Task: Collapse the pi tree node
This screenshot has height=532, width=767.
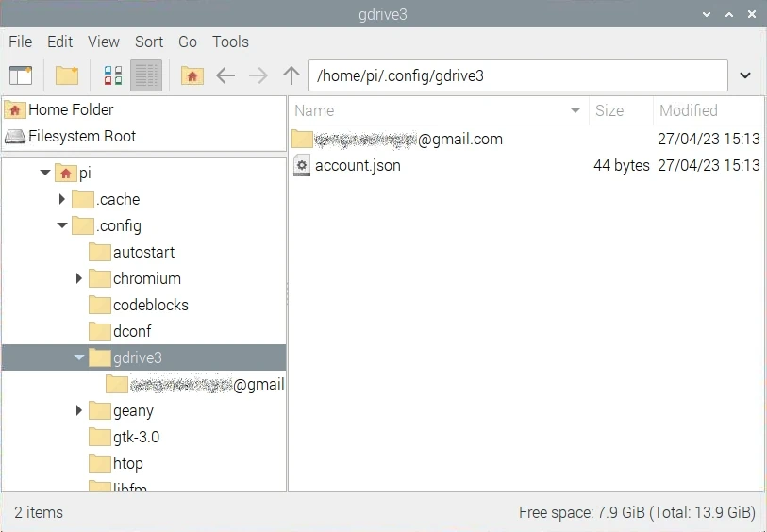Action: tap(45, 173)
